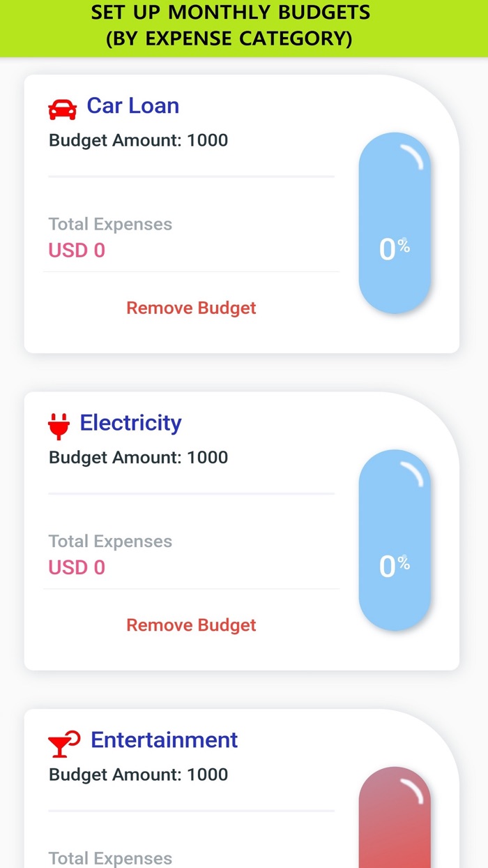Select the Car Loan category title

tap(132, 105)
